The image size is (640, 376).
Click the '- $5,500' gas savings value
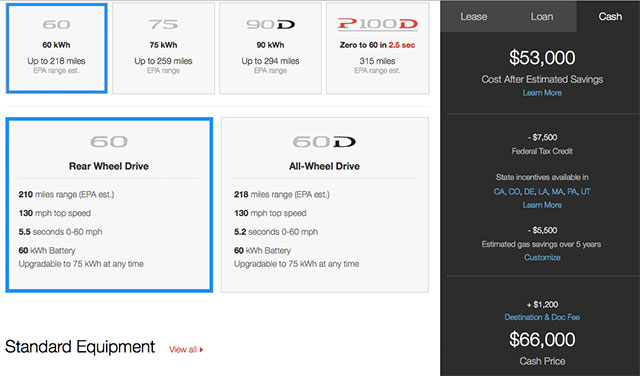coord(542,230)
